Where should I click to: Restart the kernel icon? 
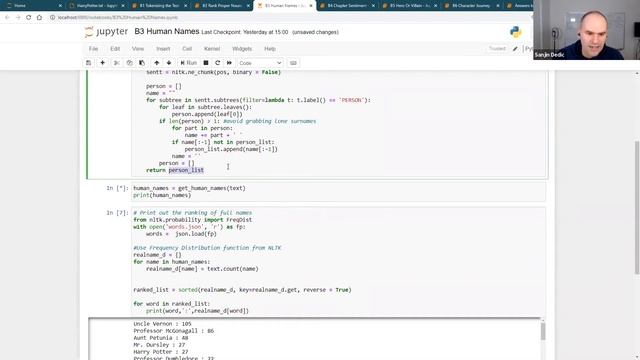pos(218,63)
